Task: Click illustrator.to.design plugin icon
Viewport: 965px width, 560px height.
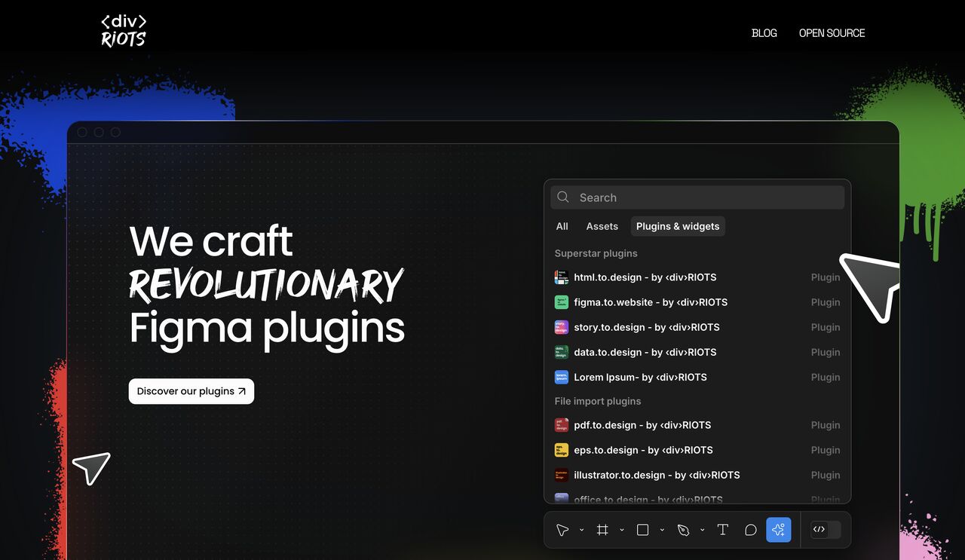Action: 562,475
